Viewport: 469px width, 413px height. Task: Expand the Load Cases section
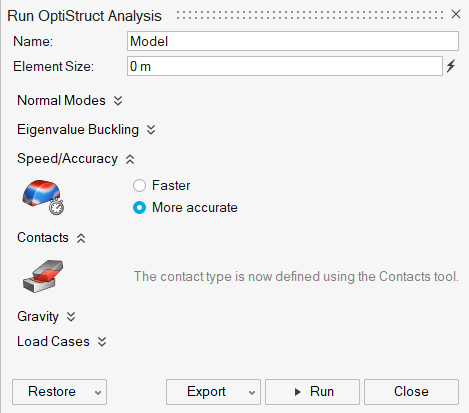pyautogui.click(x=102, y=342)
